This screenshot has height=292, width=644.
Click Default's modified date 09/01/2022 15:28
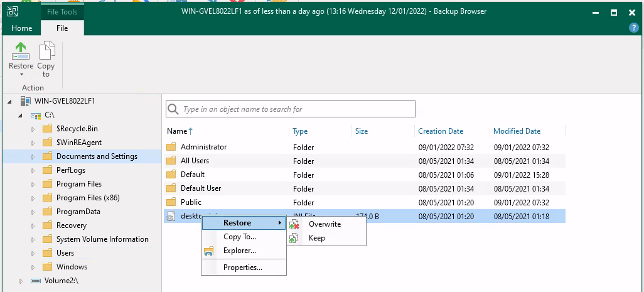[522, 175]
